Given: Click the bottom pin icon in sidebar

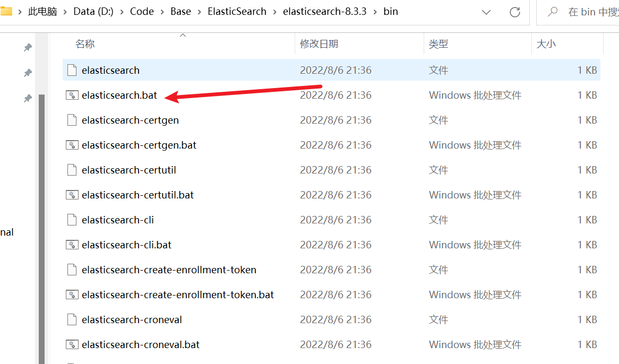Looking at the screenshot, I should tap(28, 98).
